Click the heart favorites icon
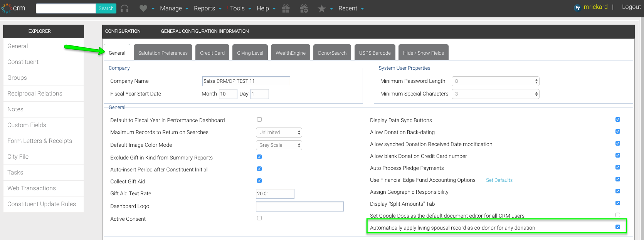Screen dimensions: 644x240 pyautogui.click(x=143, y=8)
